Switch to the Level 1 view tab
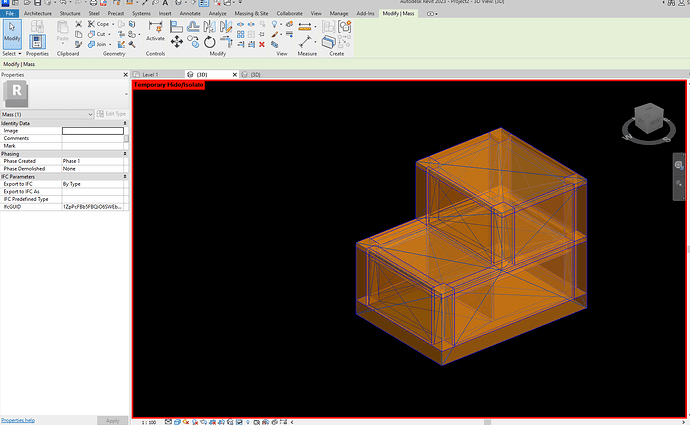The image size is (690, 425). [150, 75]
